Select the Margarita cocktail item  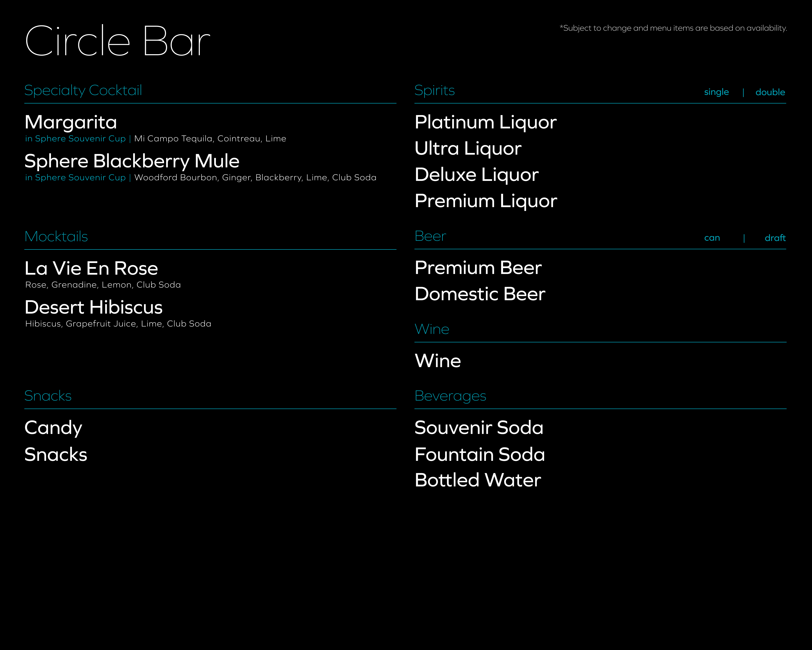[71, 123]
